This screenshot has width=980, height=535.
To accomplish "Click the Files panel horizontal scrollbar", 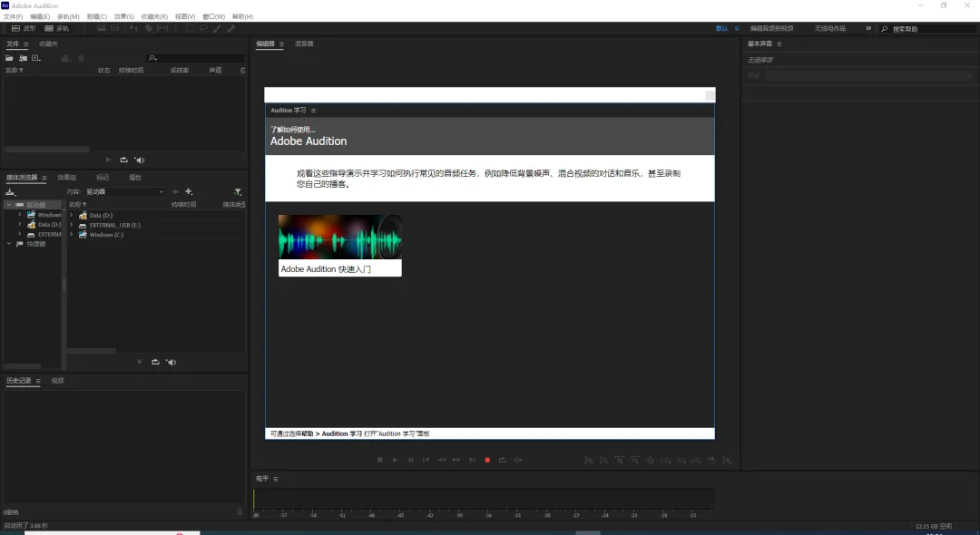I will (x=47, y=150).
